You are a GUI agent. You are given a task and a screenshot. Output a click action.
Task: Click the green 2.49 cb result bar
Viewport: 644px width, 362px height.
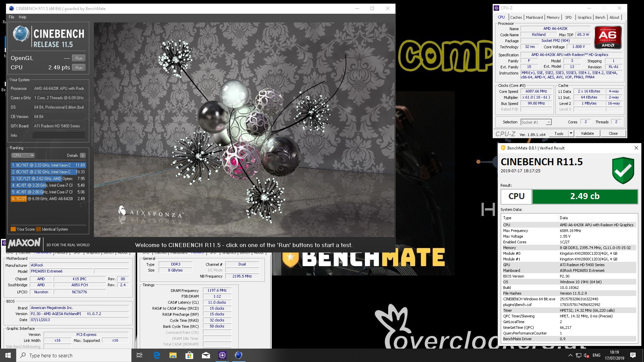pyautogui.click(x=585, y=196)
